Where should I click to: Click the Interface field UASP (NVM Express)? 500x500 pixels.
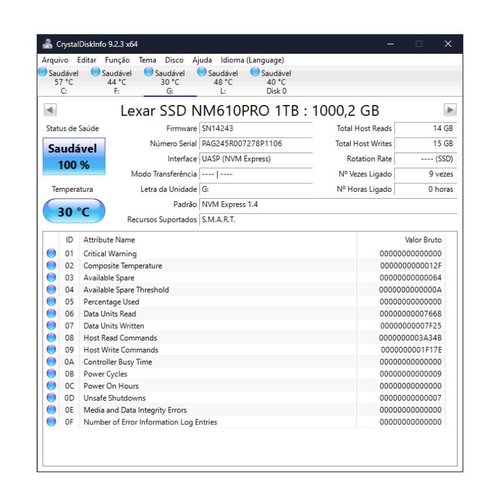coord(256,159)
